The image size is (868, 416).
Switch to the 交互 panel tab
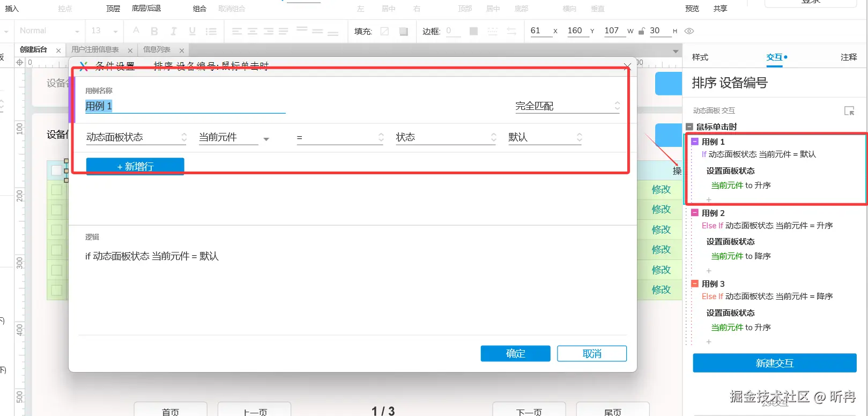point(775,57)
